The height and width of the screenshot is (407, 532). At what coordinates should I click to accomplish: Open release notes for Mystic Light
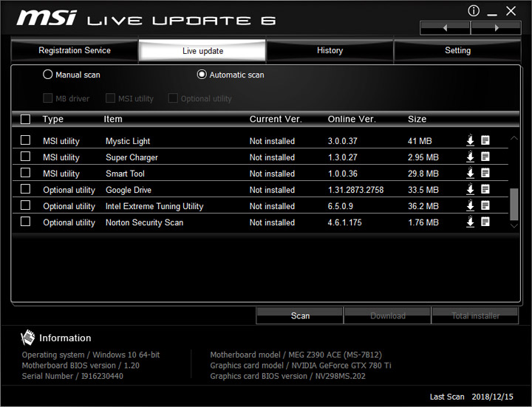point(485,140)
